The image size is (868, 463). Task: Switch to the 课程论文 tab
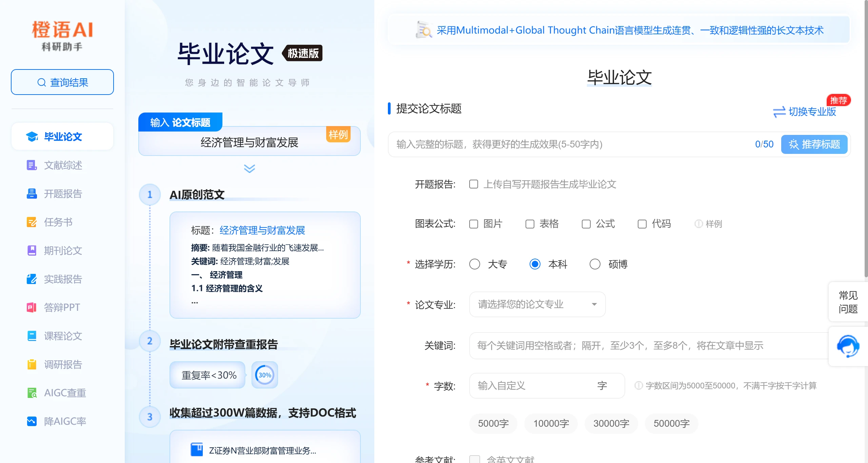coord(62,336)
